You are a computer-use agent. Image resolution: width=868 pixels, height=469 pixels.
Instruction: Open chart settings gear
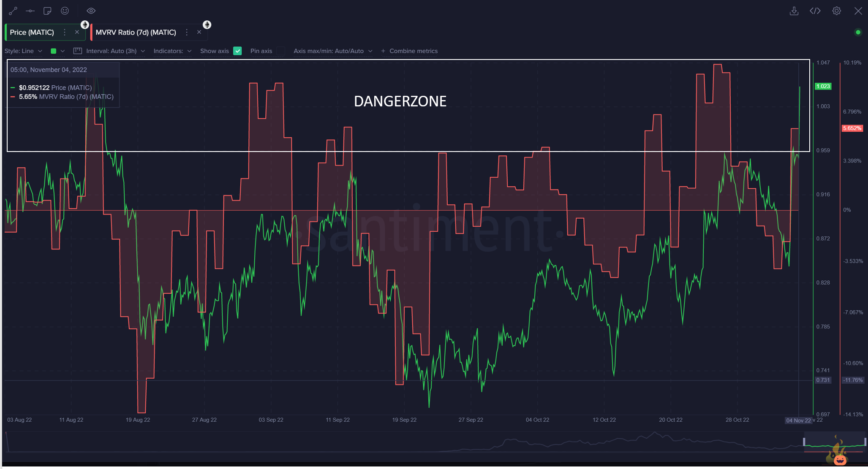(836, 11)
